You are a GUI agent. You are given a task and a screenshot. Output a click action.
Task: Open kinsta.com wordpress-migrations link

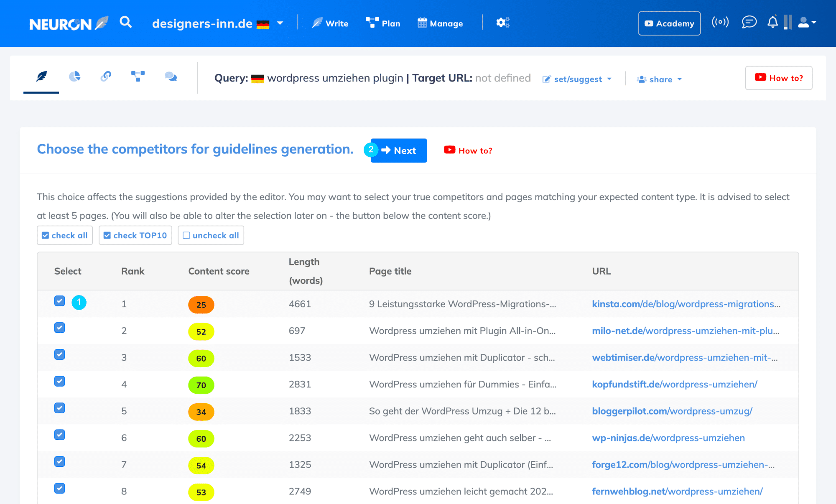[686, 304]
